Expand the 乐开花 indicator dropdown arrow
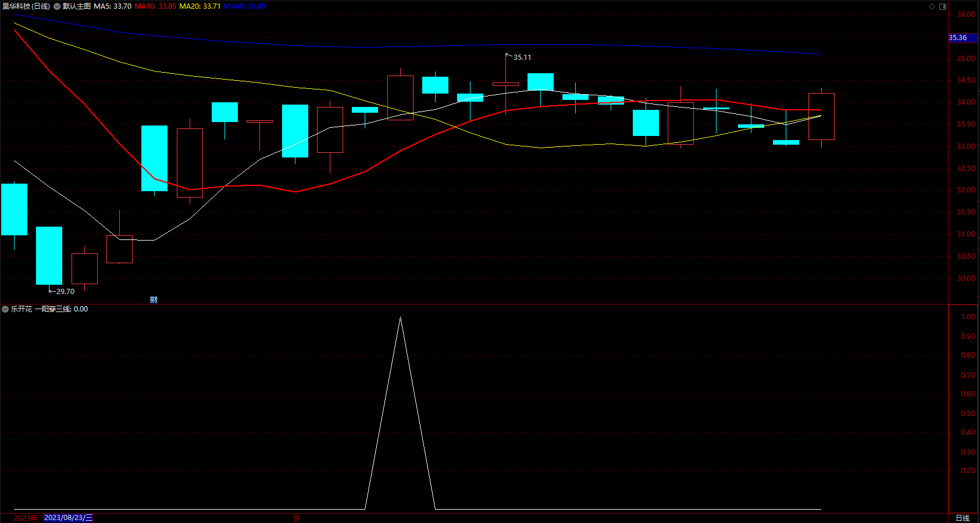Image resolution: width=980 pixels, height=523 pixels. click(5, 309)
